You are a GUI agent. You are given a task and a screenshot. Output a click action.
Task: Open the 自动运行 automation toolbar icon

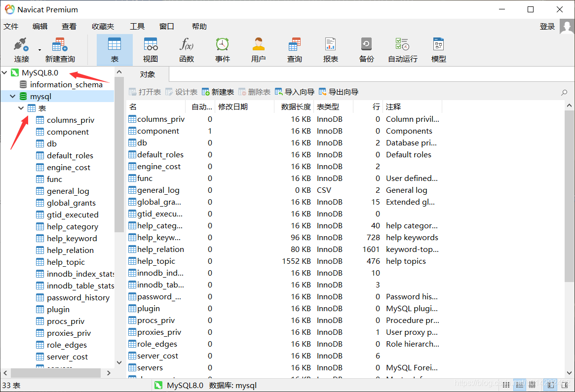[402, 50]
